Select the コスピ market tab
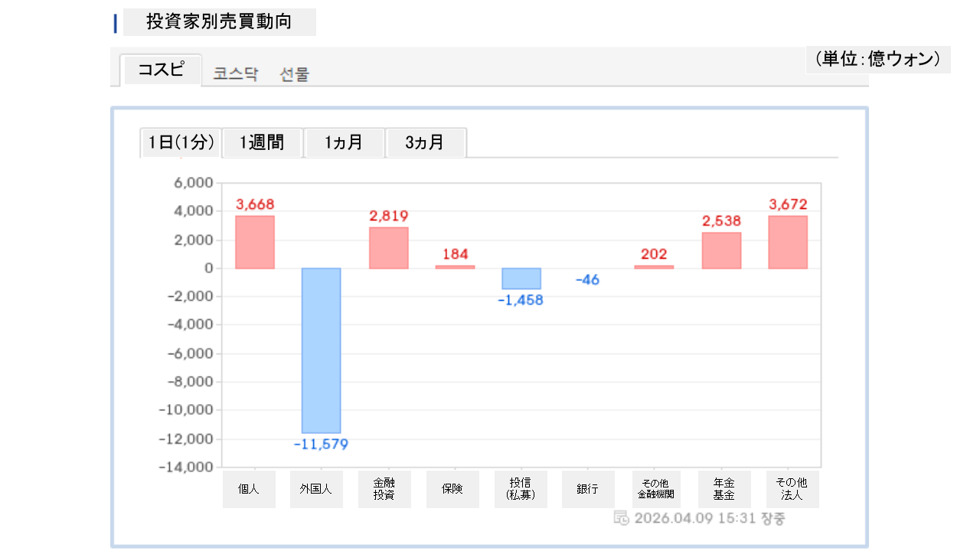 pos(161,70)
